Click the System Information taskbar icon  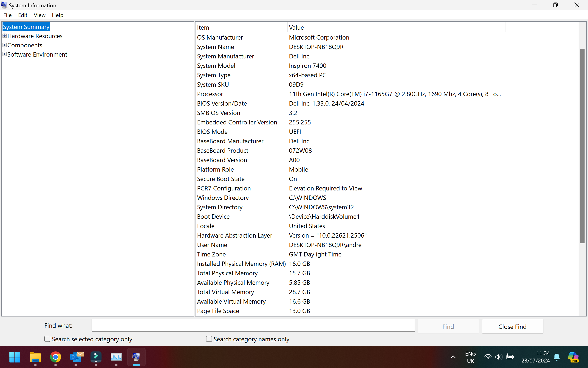(136, 357)
